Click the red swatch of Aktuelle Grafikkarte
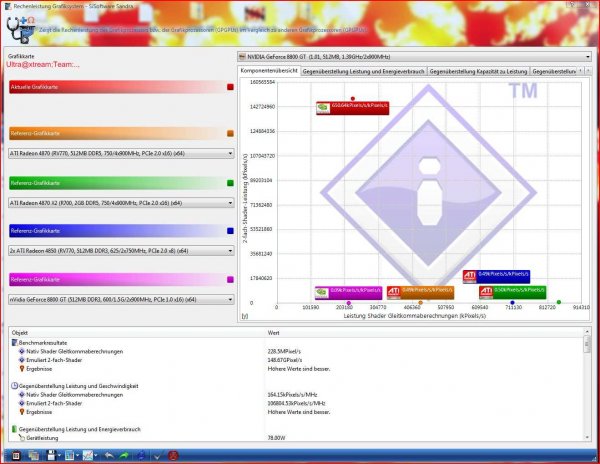Image resolution: width=600 pixels, height=464 pixels. point(230,87)
